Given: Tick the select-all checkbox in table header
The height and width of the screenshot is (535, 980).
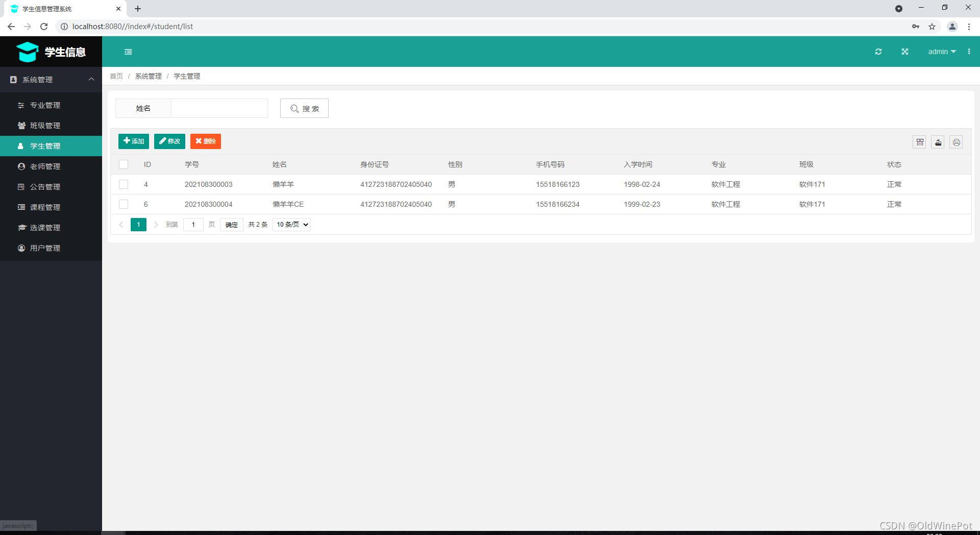Looking at the screenshot, I should pyautogui.click(x=124, y=164).
